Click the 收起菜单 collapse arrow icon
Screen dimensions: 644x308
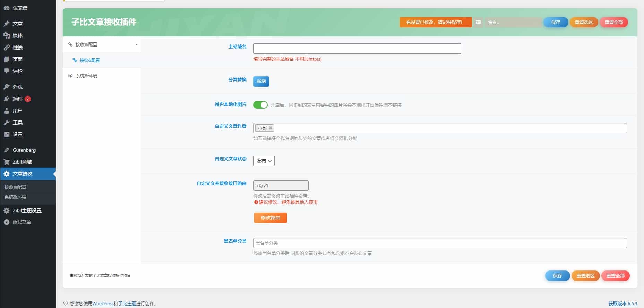(7, 222)
